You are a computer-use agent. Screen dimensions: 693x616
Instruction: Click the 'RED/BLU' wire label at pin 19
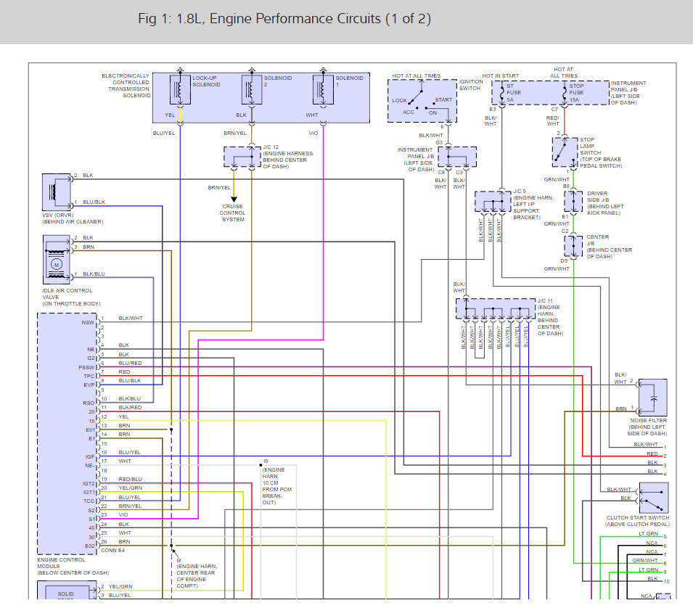point(131,480)
